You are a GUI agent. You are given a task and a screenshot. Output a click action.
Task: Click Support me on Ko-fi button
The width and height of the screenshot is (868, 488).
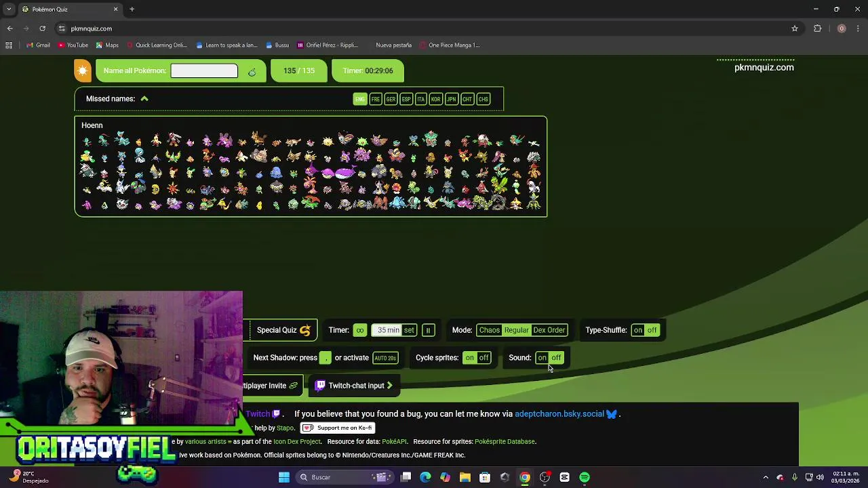338,428
